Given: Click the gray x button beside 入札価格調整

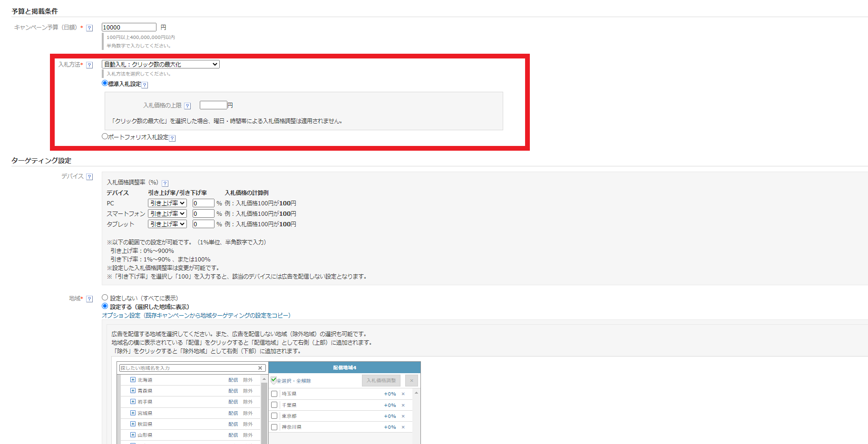Looking at the screenshot, I should click(x=411, y=381).
